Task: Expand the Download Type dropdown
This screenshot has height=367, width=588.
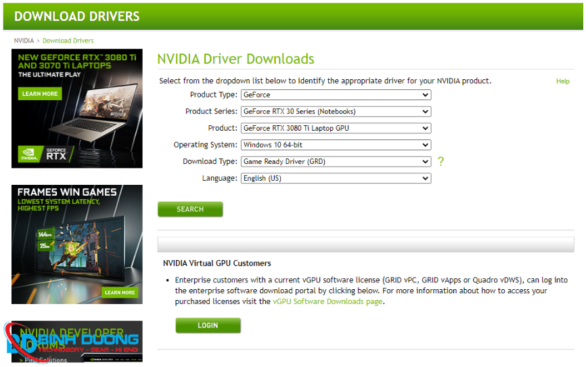Action: 336,162
